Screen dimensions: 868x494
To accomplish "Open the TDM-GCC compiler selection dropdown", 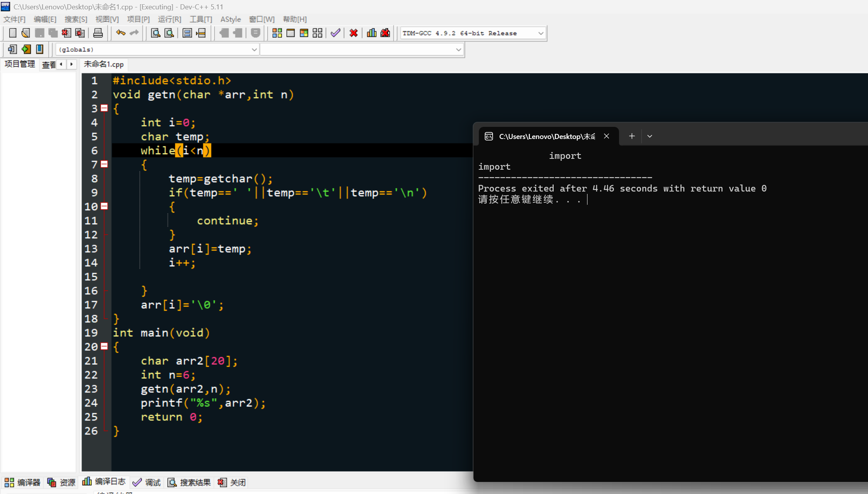I will 540,33.
